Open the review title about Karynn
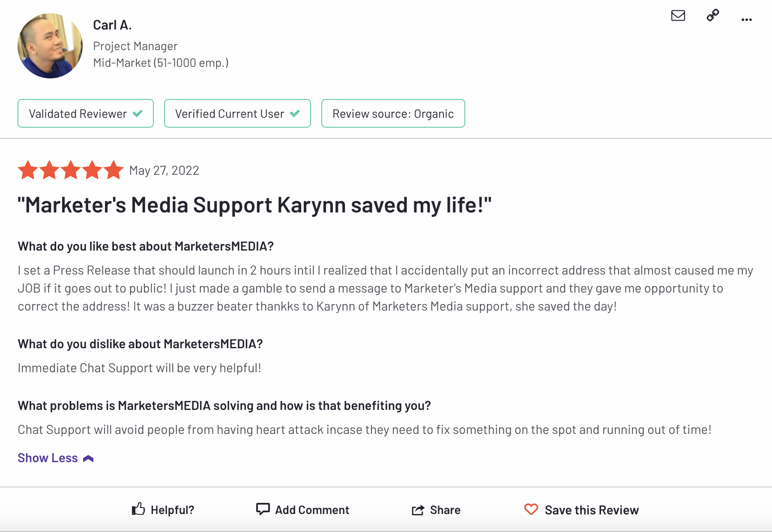This screenshot has height=532, width=772. click(254, 205)
